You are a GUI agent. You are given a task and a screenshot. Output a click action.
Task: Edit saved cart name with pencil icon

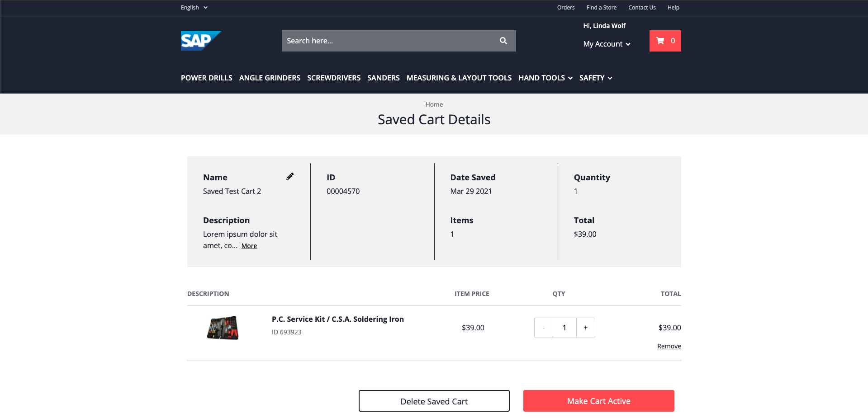tap(290, 176)
